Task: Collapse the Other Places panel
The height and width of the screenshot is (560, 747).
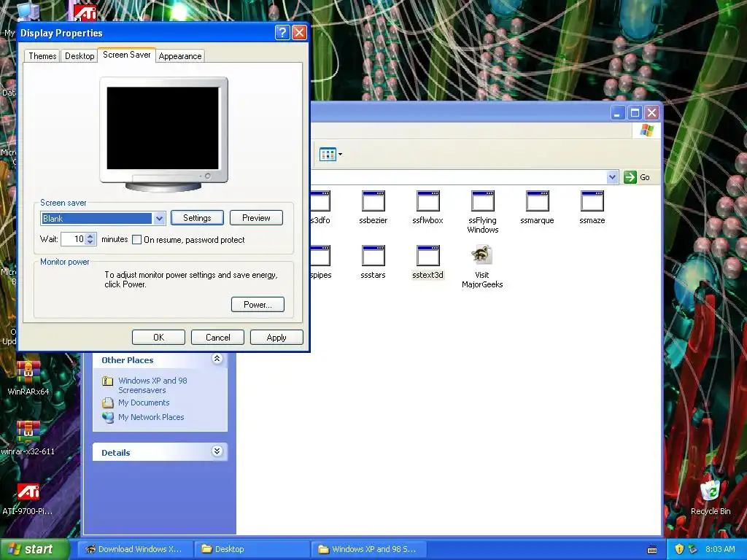Action: 217,359
